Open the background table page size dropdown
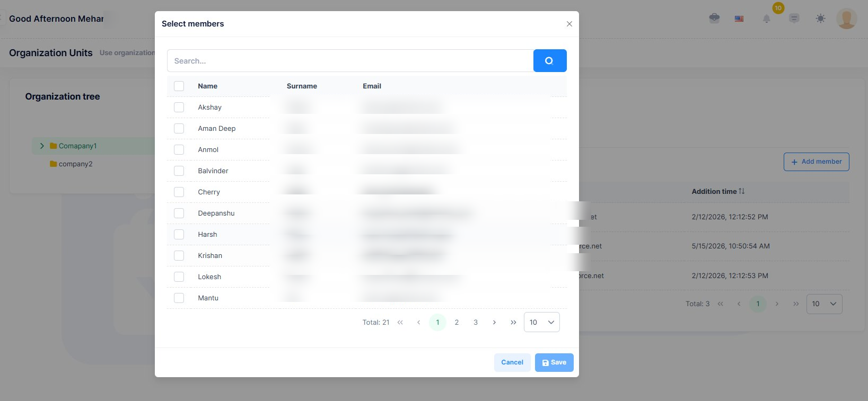 tap(824, 304)
